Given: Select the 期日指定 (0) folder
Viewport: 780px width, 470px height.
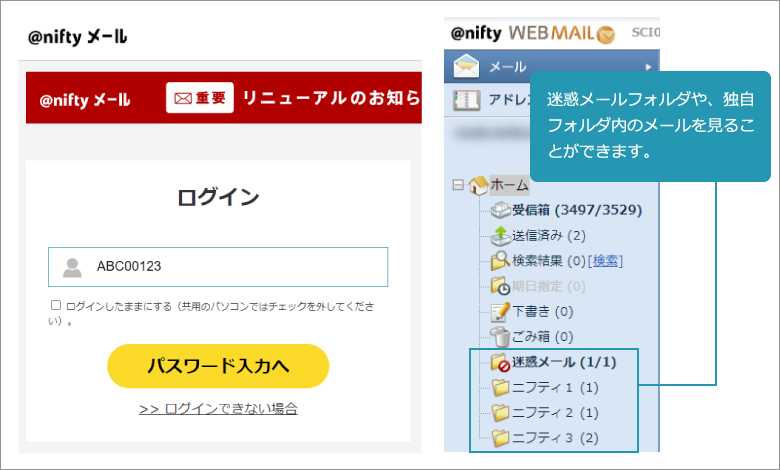Looking at the screenshot, I should pos(549,286).
